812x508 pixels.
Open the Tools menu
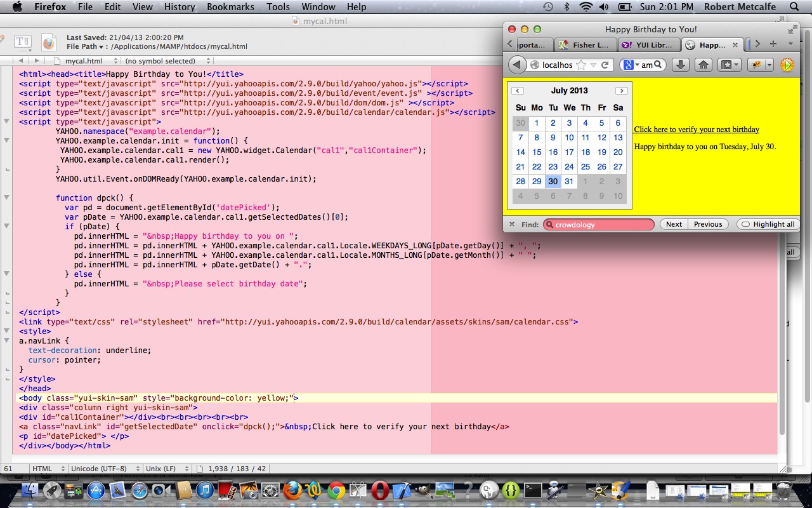[278, 7]
